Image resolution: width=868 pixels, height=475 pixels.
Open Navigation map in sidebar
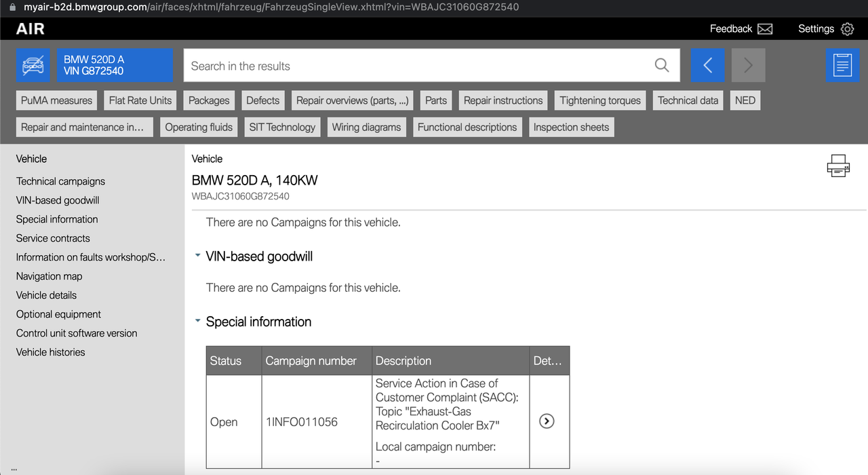click(x=50, y=276)
